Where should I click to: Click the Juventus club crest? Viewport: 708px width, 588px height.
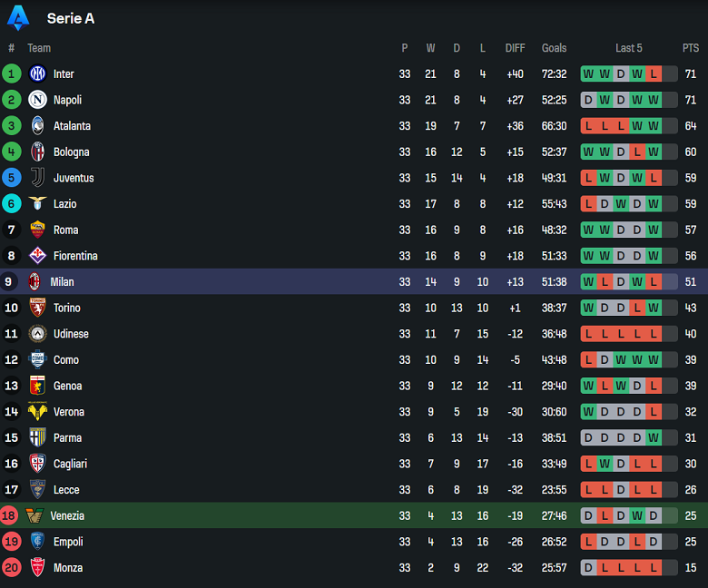point(37,178)
